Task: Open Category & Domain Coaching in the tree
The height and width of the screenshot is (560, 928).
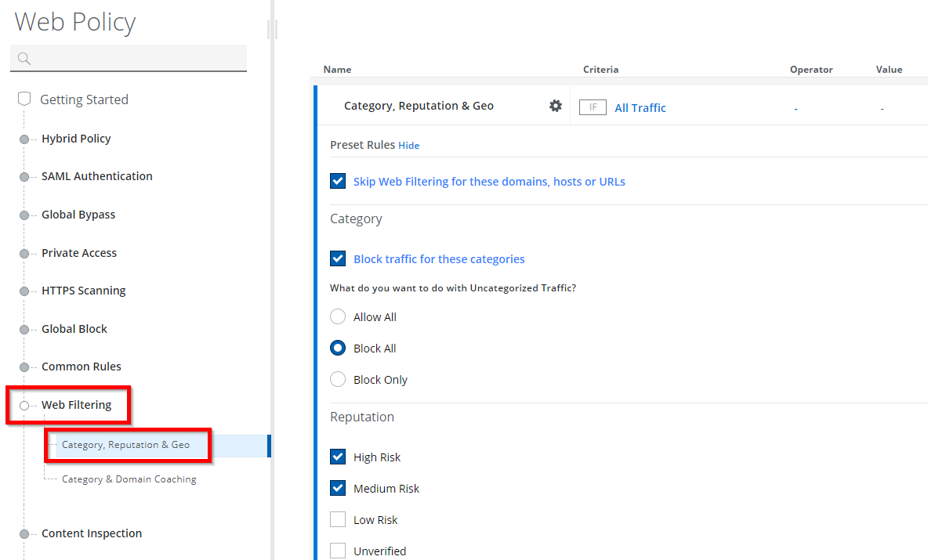Action: pyautogui.click(x=128, y=479)
